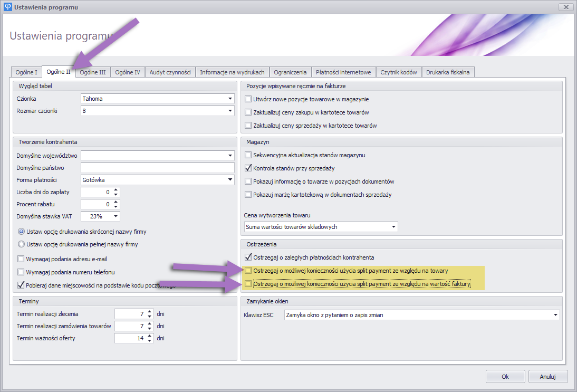
Task: Click the Ok button
Action: pyautogui.click(x=505, y=377)
